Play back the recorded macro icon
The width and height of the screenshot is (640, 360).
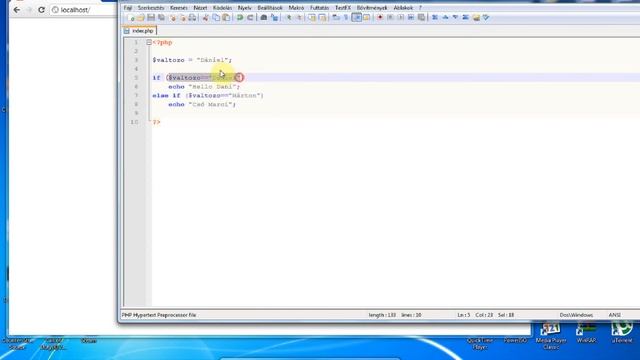(400, 18)
